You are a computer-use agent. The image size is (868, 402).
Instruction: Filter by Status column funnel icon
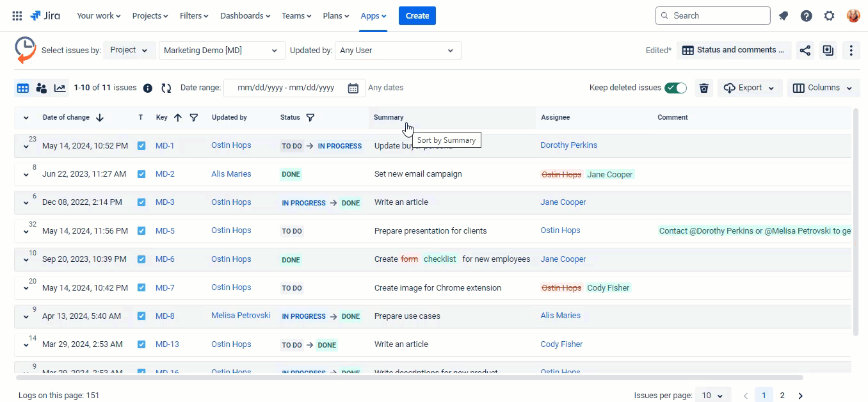point(310,118)
